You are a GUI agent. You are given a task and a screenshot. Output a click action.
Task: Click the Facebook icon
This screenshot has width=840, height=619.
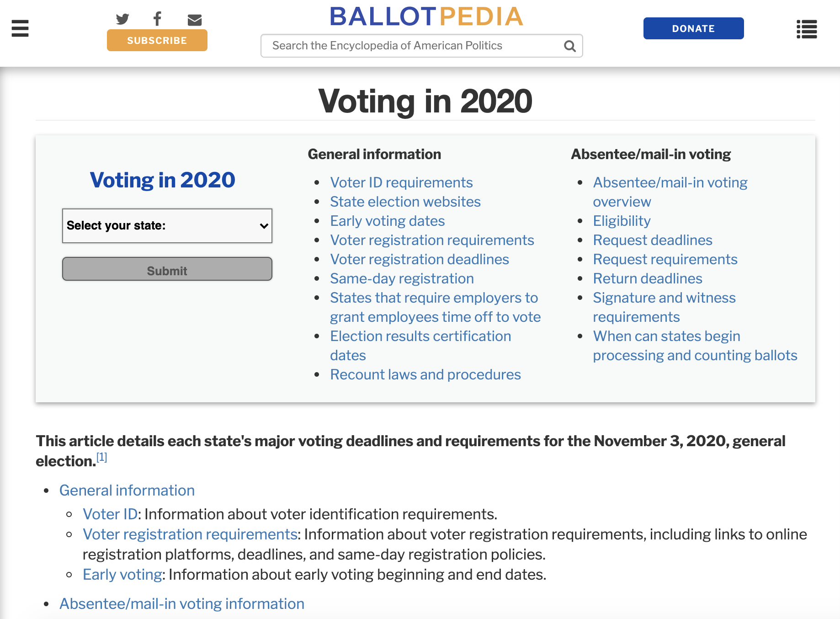point(157,19)
